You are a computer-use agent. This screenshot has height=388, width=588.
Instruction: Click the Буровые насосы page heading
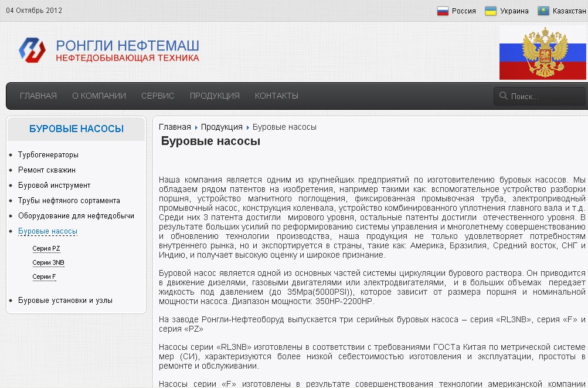tap(210, 141)
